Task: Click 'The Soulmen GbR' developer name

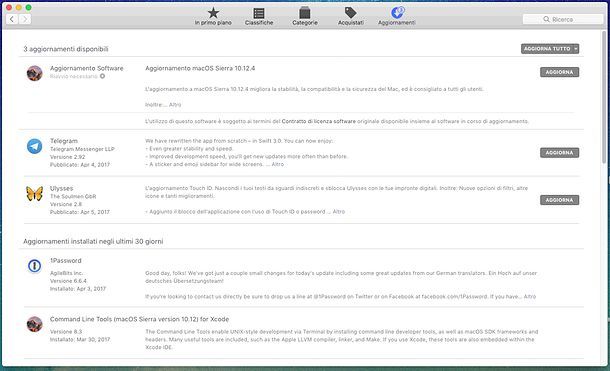Action: click(73, 196)
